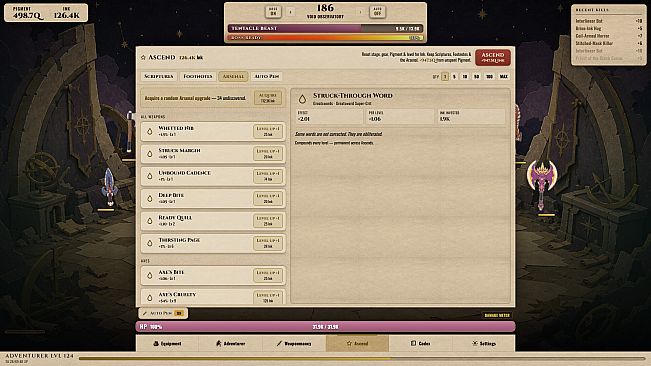
Task: Open Adventurer in bottom navigation
Action: (x=230, y=344)
